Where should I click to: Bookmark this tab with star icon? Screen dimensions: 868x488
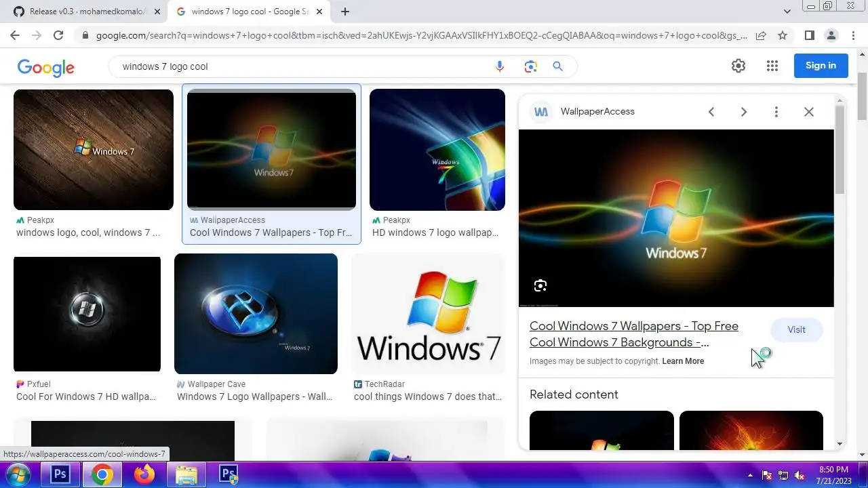pos(783,35)
